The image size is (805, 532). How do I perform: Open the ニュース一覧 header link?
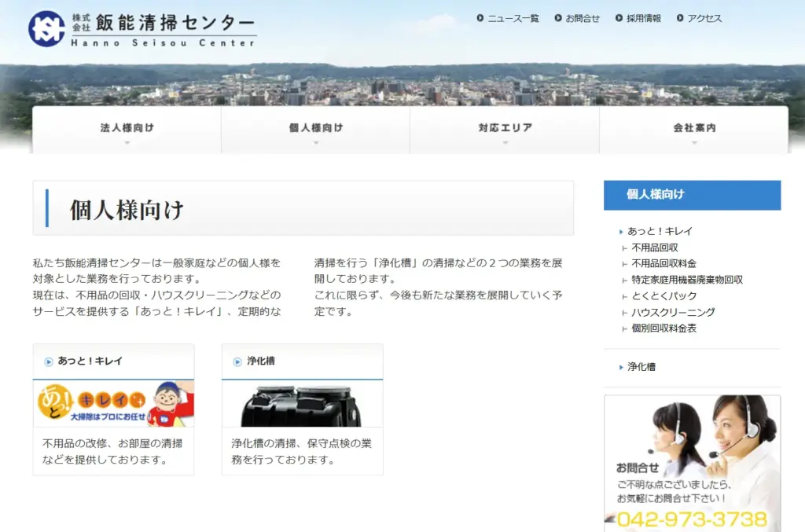coord(513,18)
